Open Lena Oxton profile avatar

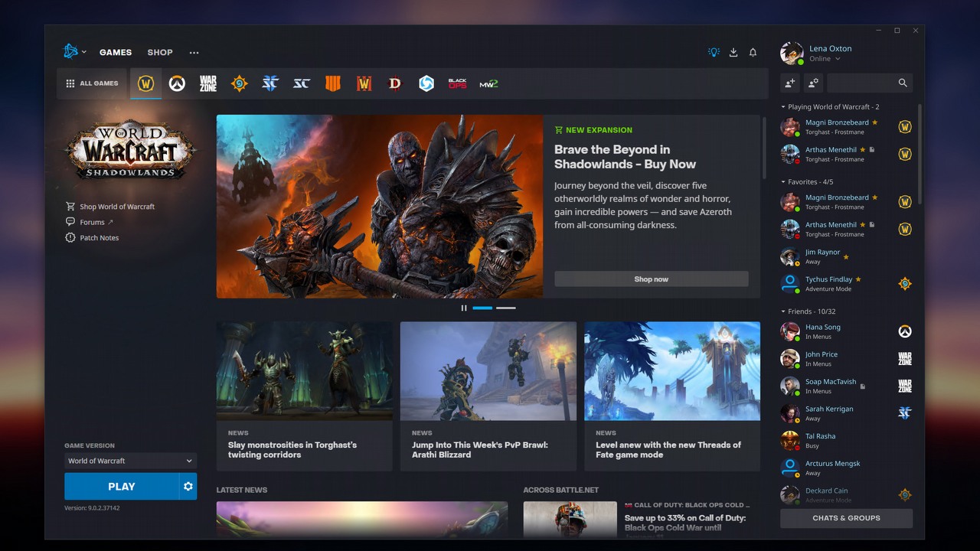point(792,53)
